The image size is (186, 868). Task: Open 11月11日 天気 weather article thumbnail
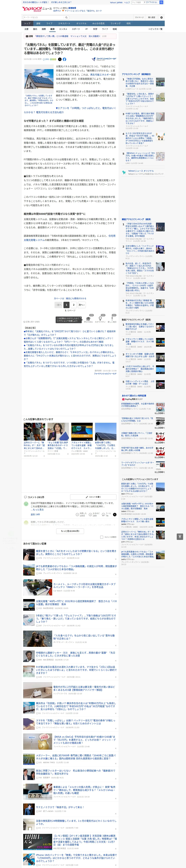coord(38,842)
